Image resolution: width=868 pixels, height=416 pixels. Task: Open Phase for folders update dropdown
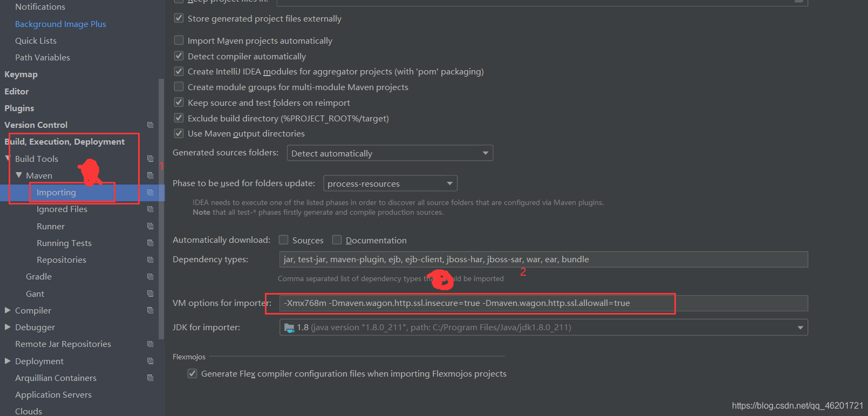coord(390,183)
